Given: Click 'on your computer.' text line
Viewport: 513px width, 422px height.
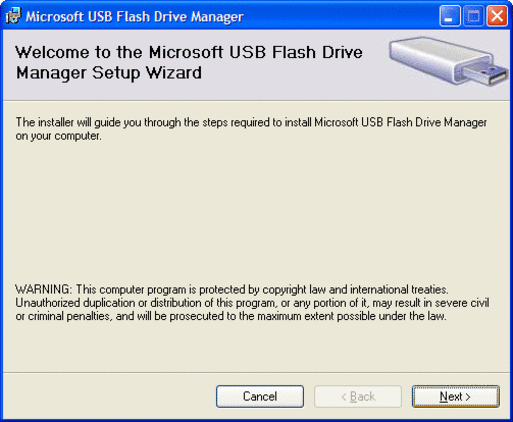Looking at the screenshot, I should click(x=58, y=136).
